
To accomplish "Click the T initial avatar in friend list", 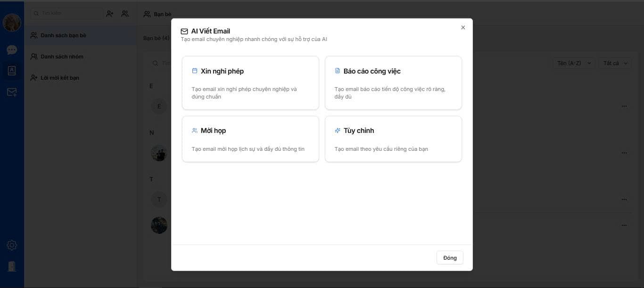I will click(x=159, y=199).
